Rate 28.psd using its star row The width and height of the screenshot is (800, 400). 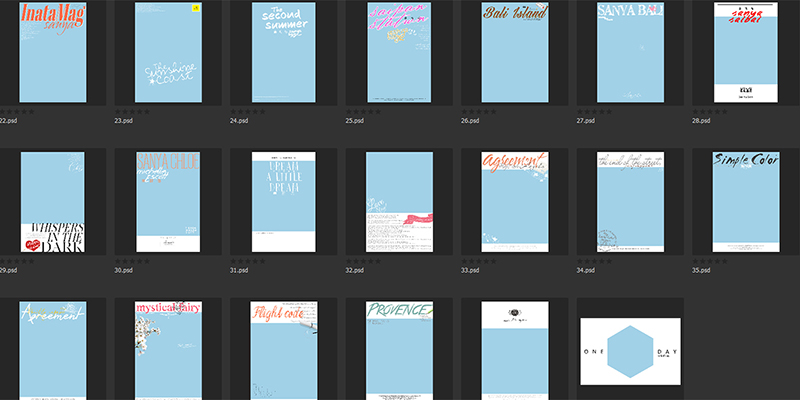(x=710, y=111)
